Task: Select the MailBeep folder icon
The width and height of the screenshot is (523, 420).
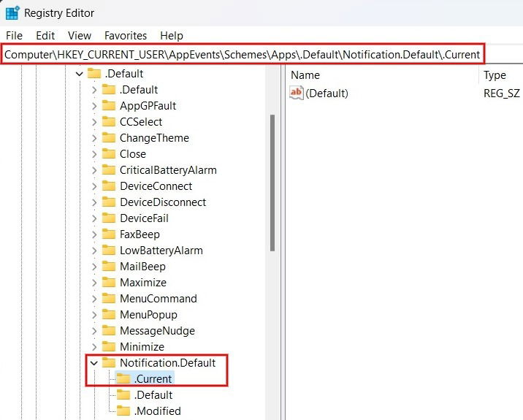Action: pos(109,266)
